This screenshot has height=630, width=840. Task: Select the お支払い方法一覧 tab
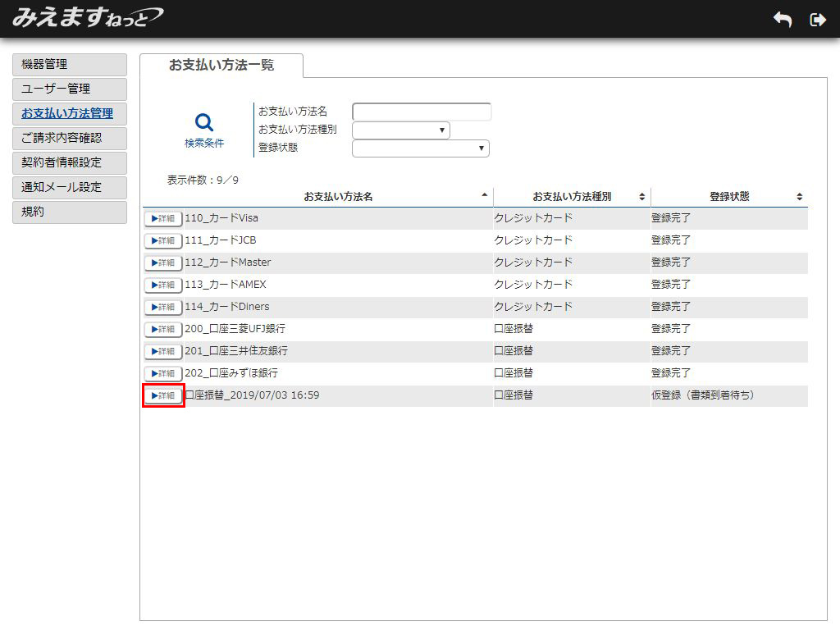point(221,66)
